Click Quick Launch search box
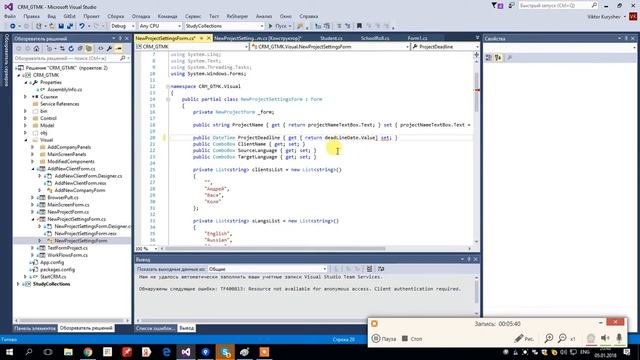The image size is (640, 360). click(558, 5)
